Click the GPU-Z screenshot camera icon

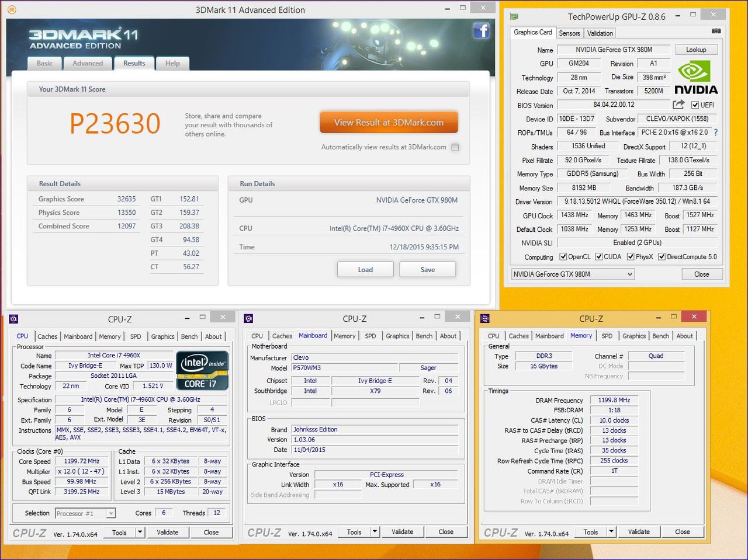716,31
